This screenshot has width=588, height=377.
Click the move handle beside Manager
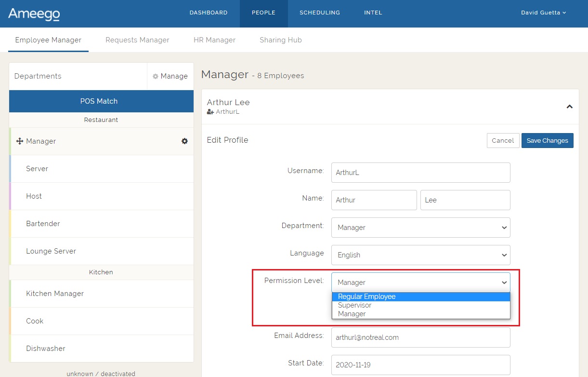pyautogui.click(x=20, y=141)
